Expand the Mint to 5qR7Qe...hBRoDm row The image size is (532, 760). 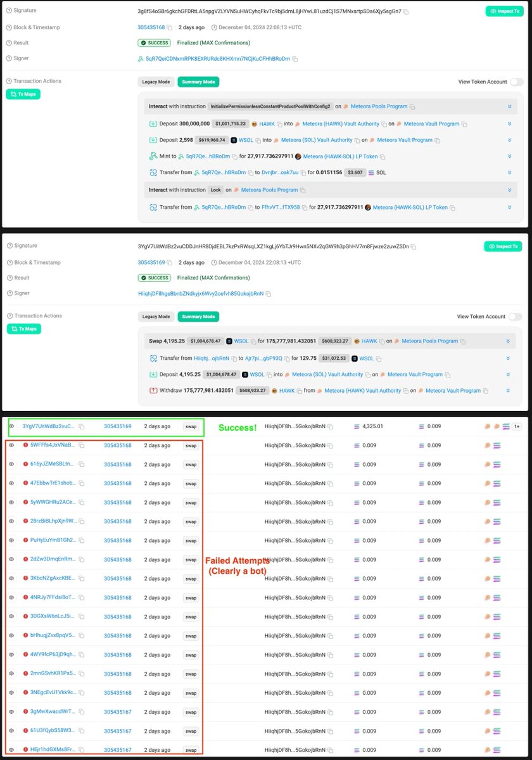point(509,156)
